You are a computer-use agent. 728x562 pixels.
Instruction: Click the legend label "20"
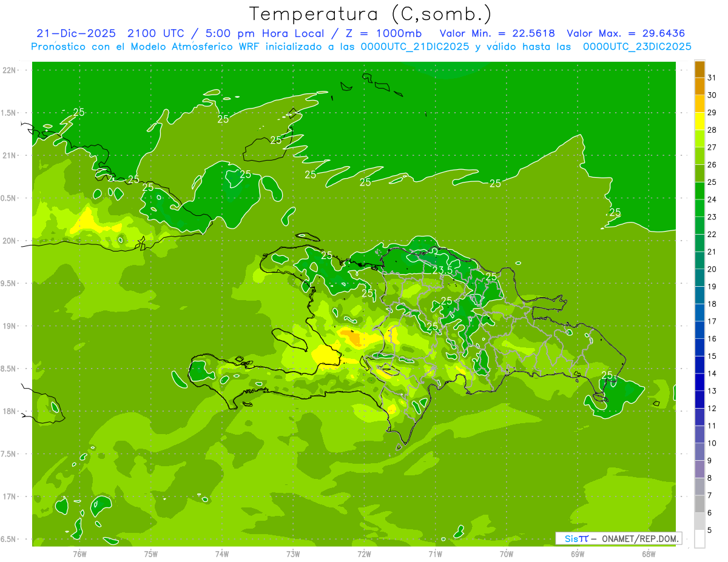tap(712, 269)
